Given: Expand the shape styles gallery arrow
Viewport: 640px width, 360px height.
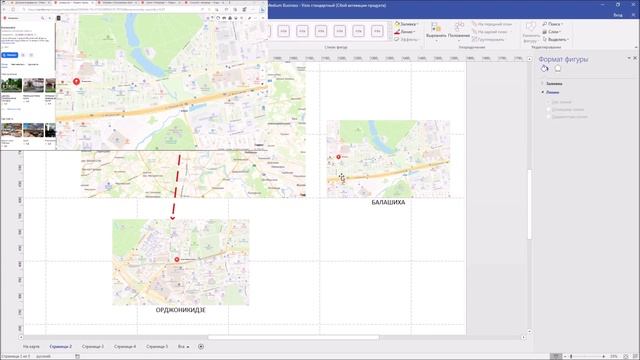Looking at the screenshot, I should click(390, 39).
